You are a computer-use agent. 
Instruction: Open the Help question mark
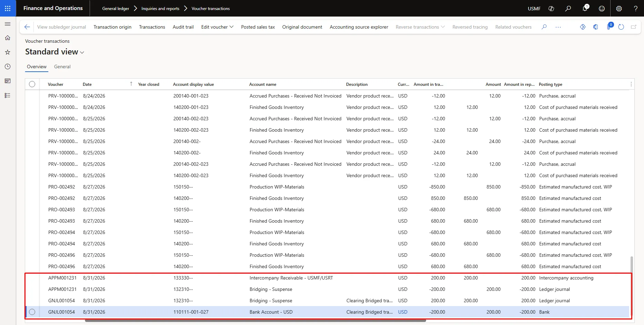[x=636, y=8]
